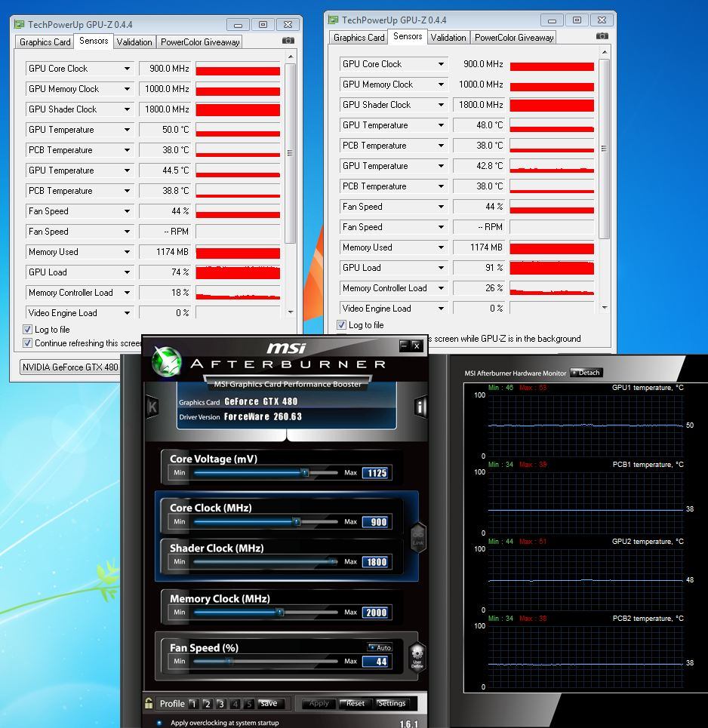This screenshot has width=708, height=728.
Task: Open PowerColor Giveaway tab in right GPU-Z
Action: [x=514, y=37]
